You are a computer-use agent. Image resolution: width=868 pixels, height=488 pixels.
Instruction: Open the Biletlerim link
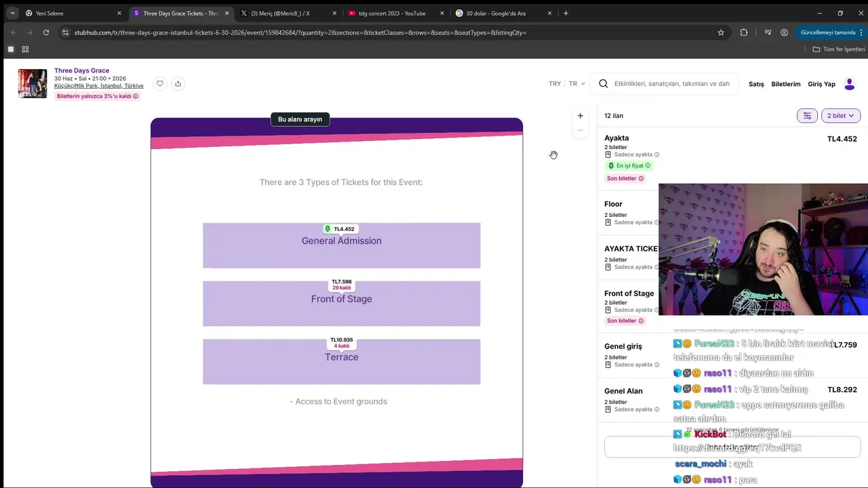786,84
